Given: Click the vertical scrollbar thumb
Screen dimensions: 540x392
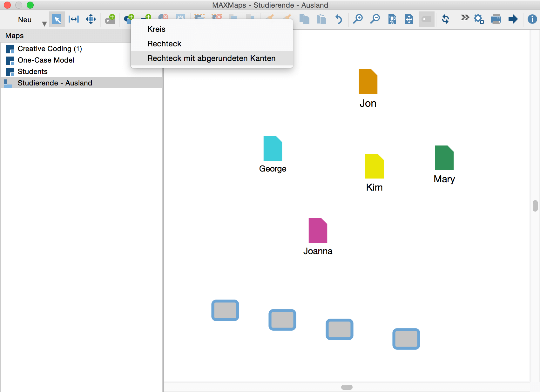Looking at the screenshot, I should coord(535,206).
